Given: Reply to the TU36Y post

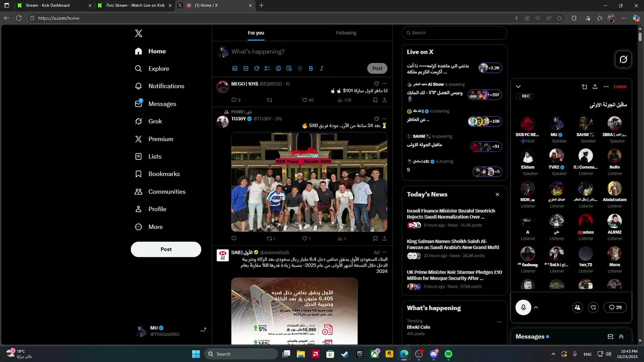Looking at the screenshot, I should pos(234,238).
